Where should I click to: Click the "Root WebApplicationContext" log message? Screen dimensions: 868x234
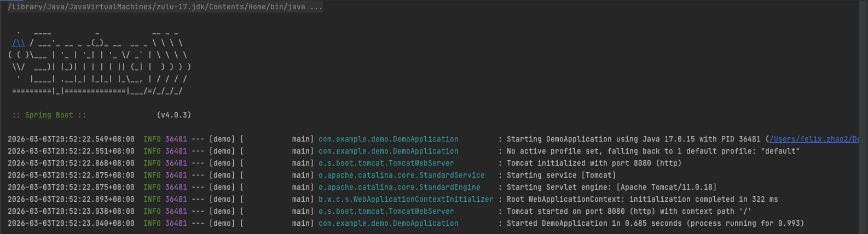point(641,200)
